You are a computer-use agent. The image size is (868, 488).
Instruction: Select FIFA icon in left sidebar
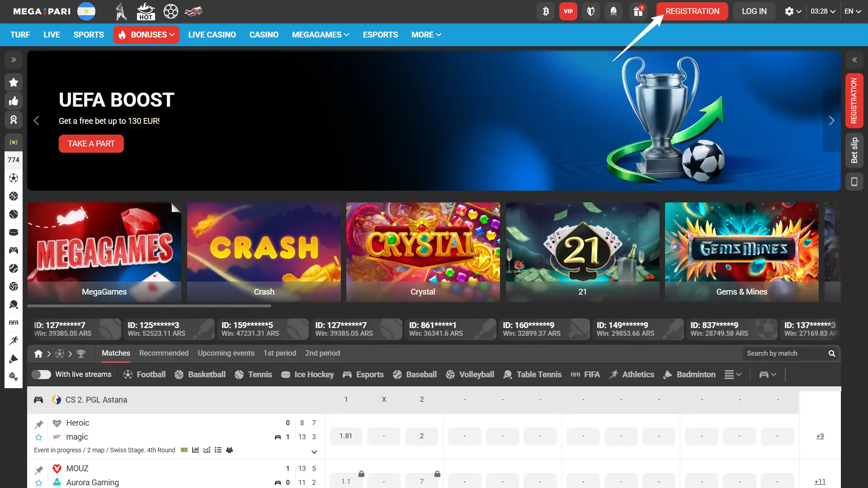pyautogui.click(x=14, y=323)
